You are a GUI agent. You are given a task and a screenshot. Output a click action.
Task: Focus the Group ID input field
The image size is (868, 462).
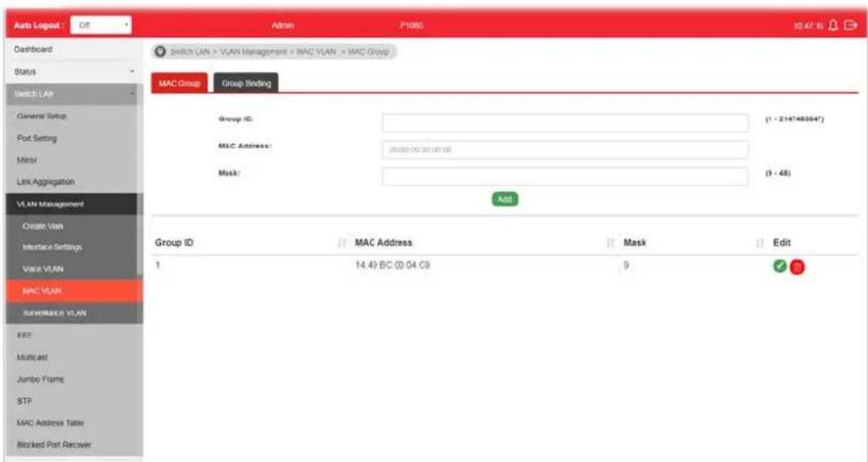tap(565, 123)
